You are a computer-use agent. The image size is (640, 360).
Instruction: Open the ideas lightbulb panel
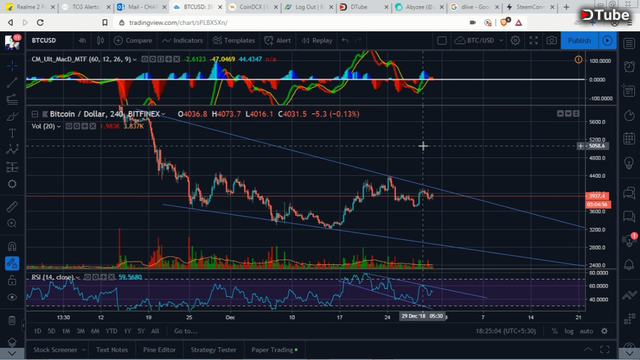tap(629, 163)
